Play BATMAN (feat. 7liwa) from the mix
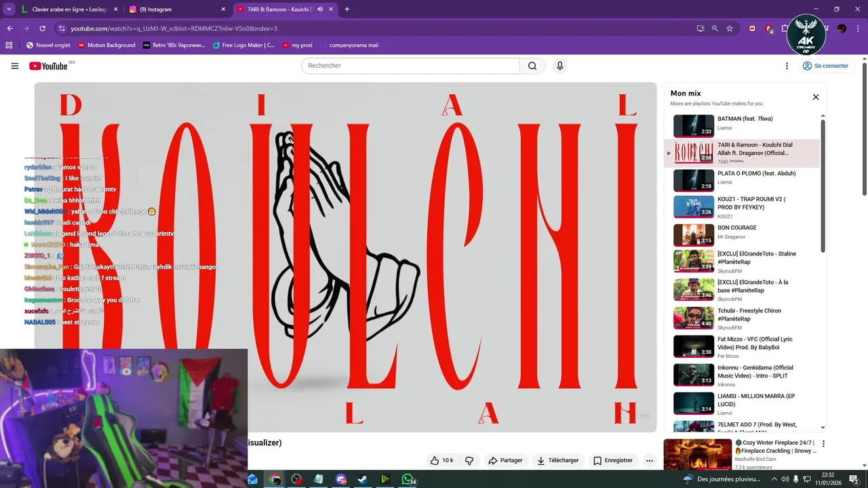868x488 pixels. click(x=742, y=126)
